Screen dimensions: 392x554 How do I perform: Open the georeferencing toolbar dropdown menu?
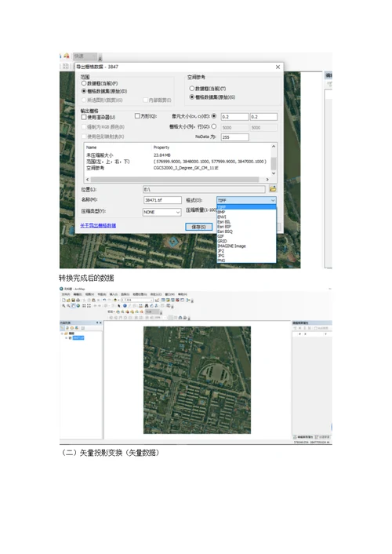coord(111,312)
